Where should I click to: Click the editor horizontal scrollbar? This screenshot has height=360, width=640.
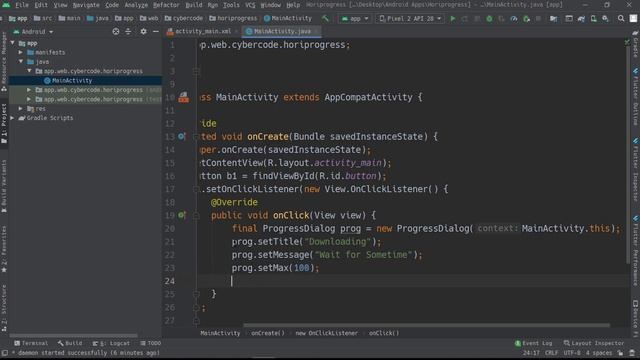pyautogui.click(x=427, y=326)
